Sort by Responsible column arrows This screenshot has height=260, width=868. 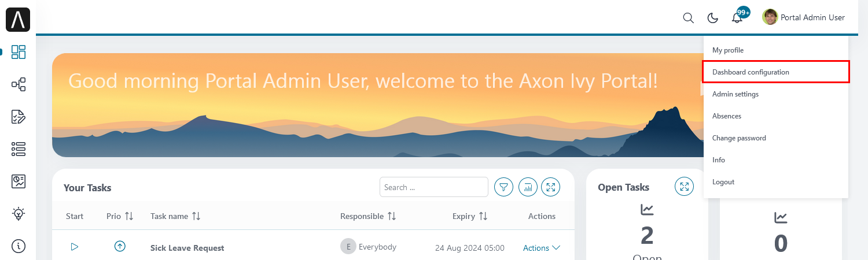point(392,216)
